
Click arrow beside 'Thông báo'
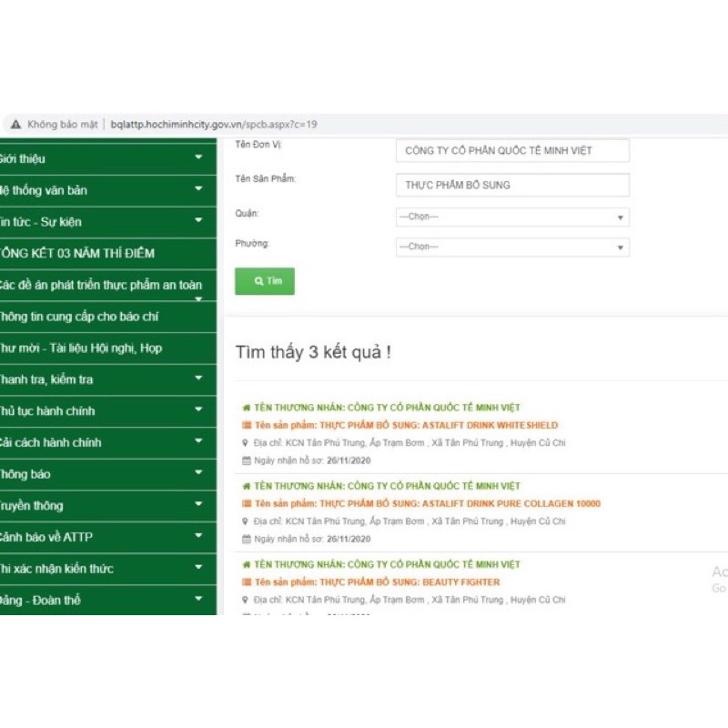198,473
